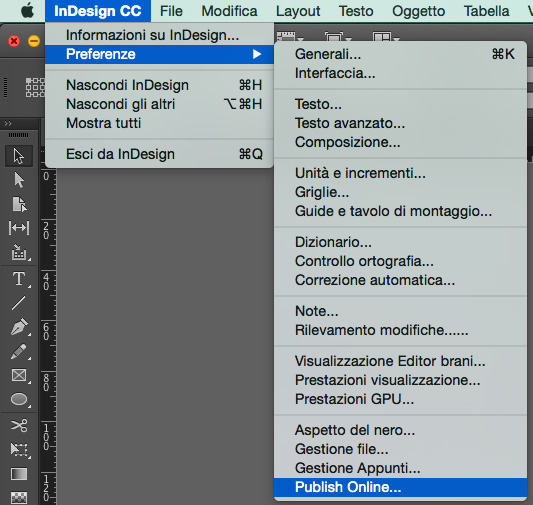Open Note... preferences
Image resolution: width=533 pixels, height=505 pixels.
(x=400, y=311)
